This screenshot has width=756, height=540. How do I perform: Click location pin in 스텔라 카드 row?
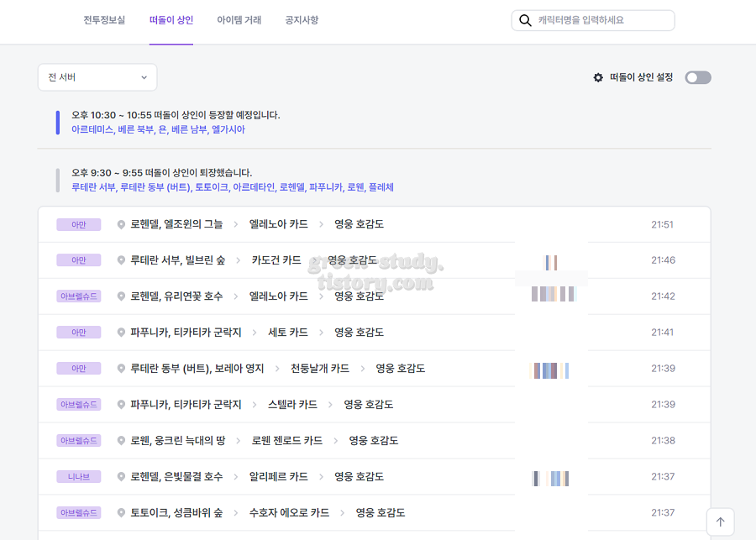(121, 405)
